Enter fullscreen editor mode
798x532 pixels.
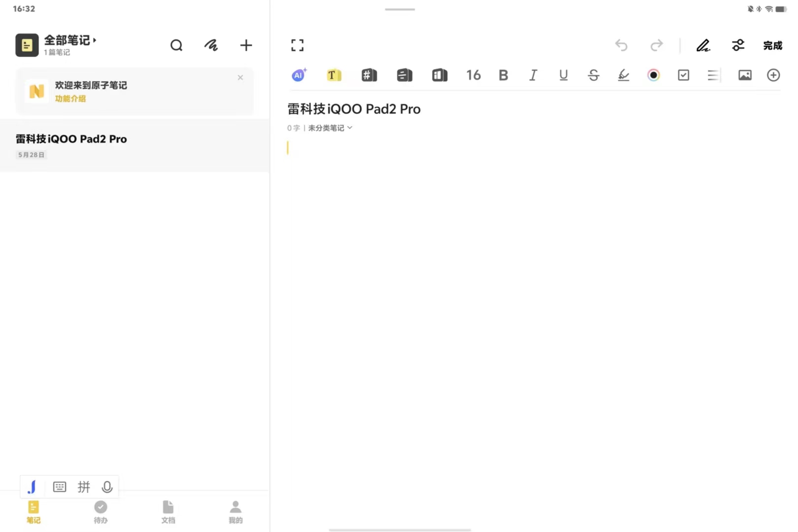tap(297, 45)
